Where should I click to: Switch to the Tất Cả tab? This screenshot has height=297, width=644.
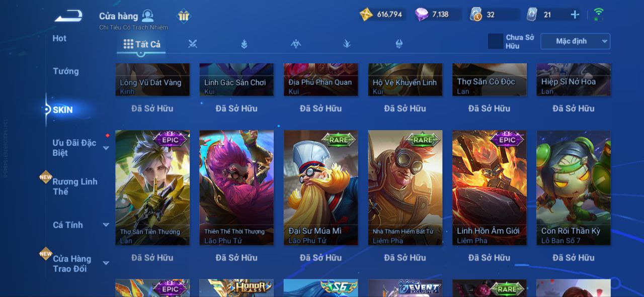point(142,44)
